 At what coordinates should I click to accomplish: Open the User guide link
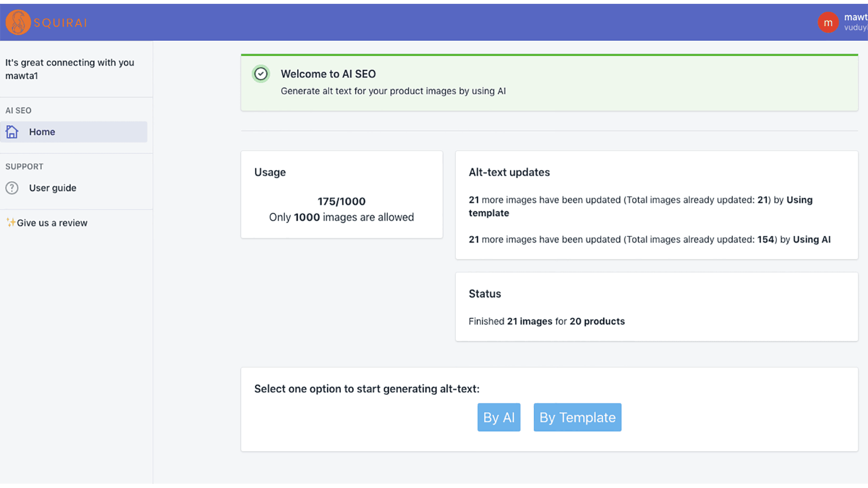tap(52, 188)
